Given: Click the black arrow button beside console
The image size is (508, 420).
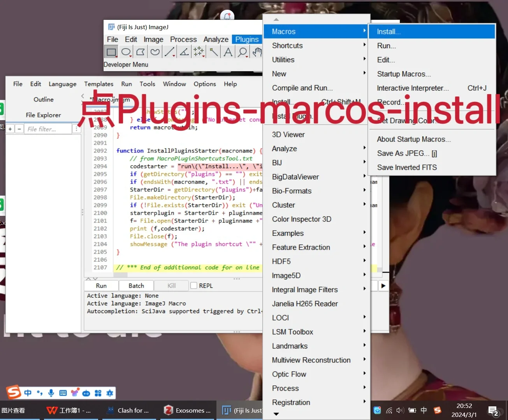Looking at the screenshot, I should (x=383, y=286).
